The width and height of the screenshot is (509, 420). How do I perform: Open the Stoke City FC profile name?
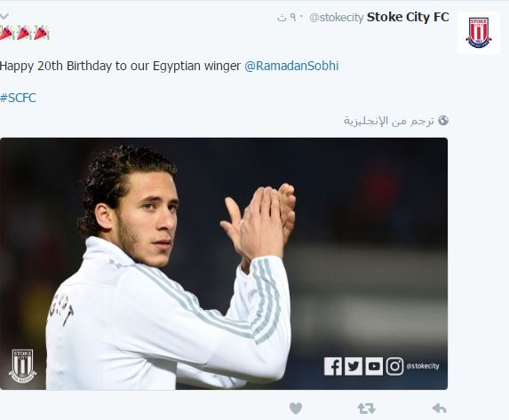(x=408, y=17)
